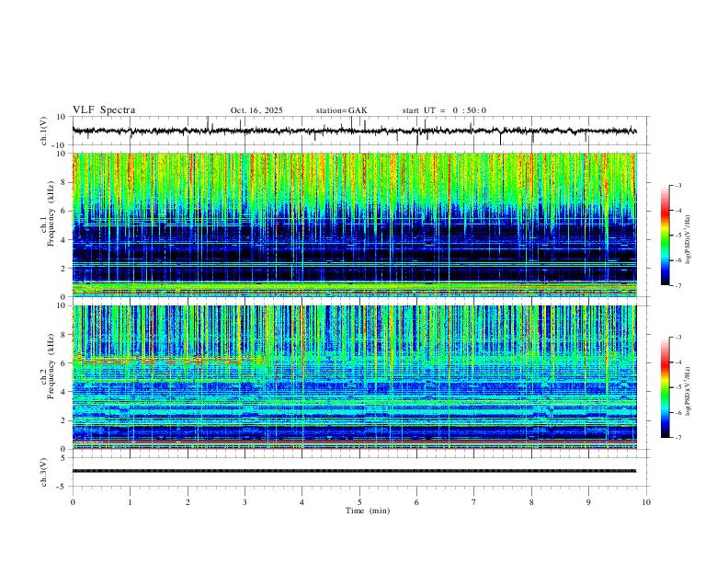Click the ch.2 PSD color scale bar

[665, 387]
